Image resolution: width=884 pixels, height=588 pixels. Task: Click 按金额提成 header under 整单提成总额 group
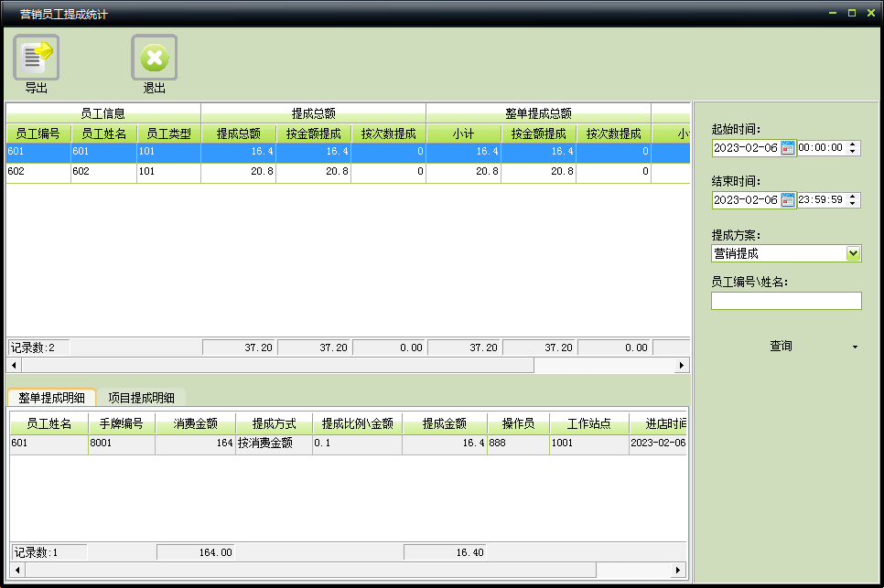(538, 134)
